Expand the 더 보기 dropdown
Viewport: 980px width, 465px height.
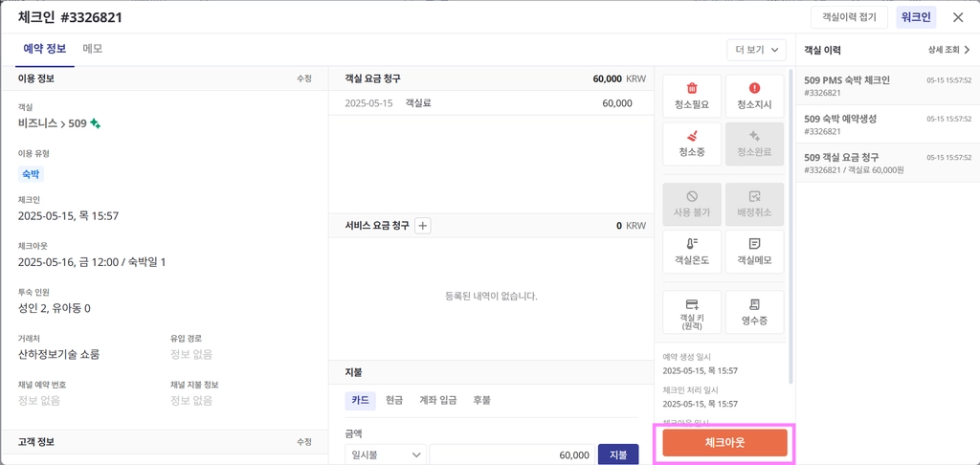756,50
